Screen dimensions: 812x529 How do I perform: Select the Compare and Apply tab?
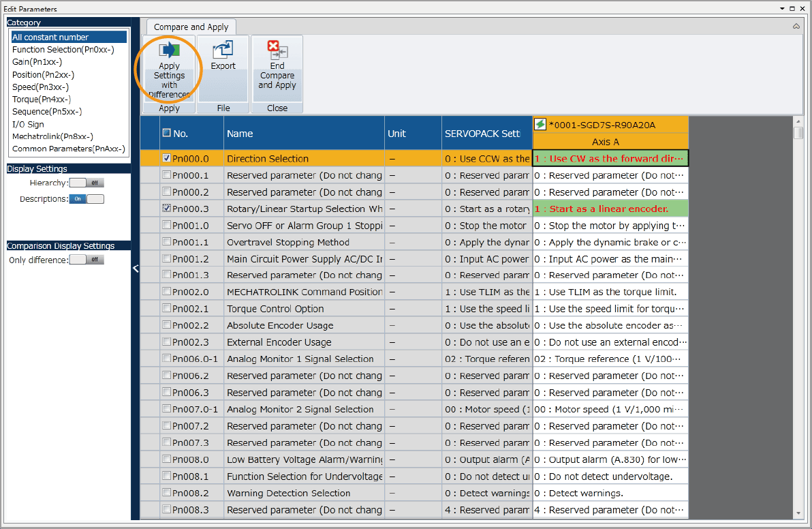(191, 27)
